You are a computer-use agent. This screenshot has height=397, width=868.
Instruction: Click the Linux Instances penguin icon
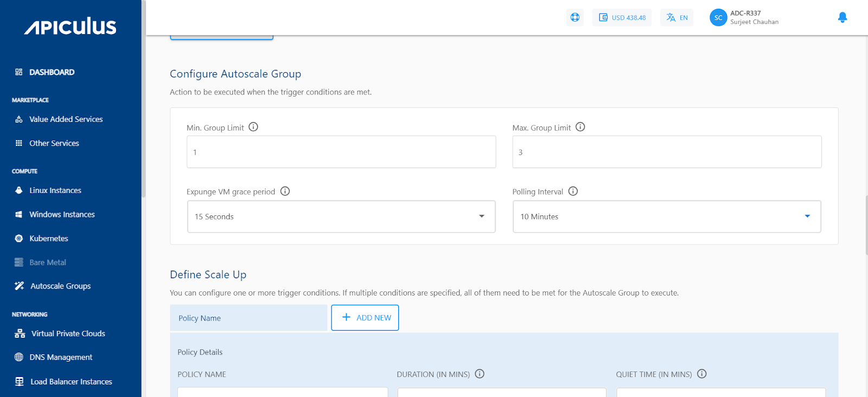[19, 190]
